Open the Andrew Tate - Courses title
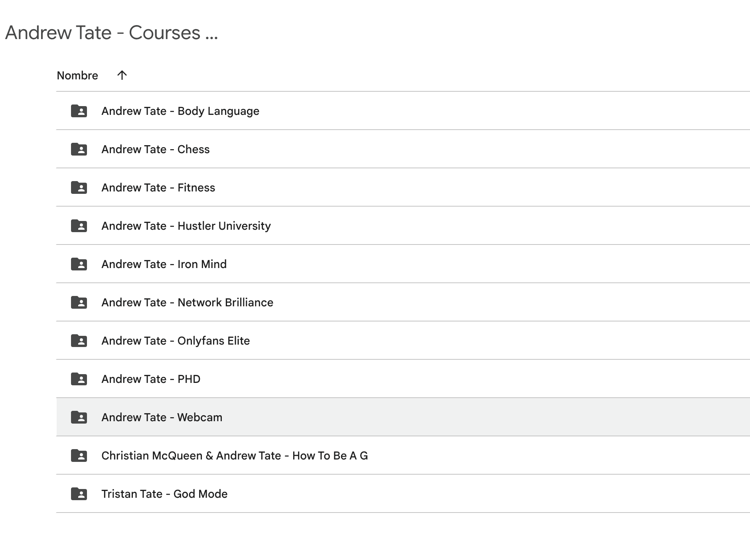Image resolution: width=750 pixels, height=560 pixels. 111,33
